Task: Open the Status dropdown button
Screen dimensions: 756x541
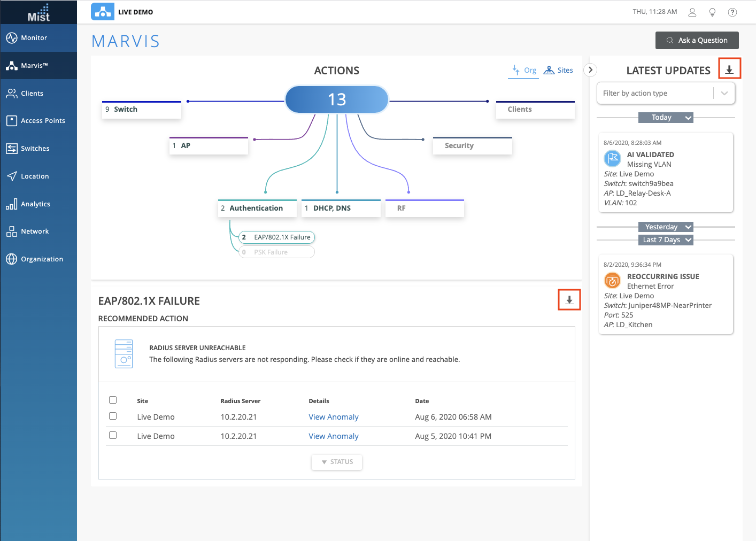Action: tap(337, 462)
